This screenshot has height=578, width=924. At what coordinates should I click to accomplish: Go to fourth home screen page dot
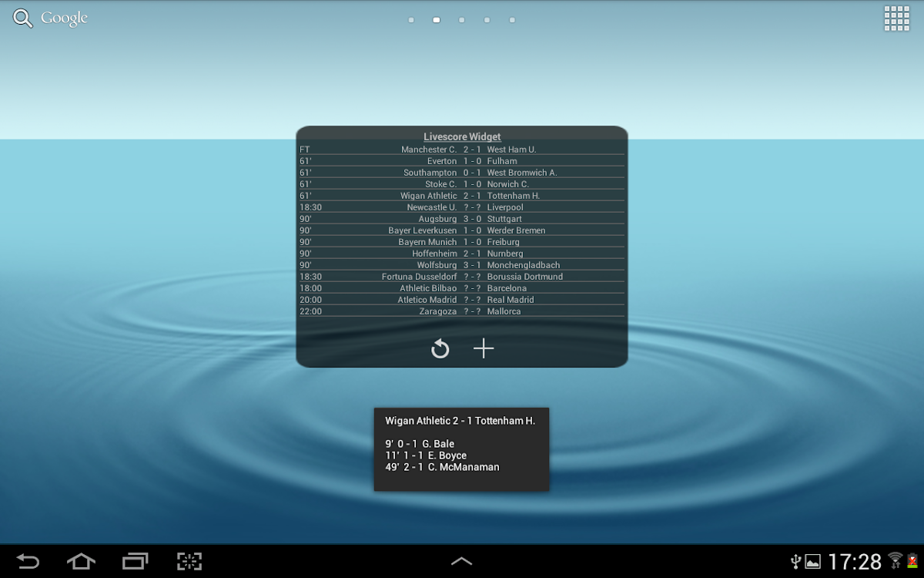(x=487, y=20)
